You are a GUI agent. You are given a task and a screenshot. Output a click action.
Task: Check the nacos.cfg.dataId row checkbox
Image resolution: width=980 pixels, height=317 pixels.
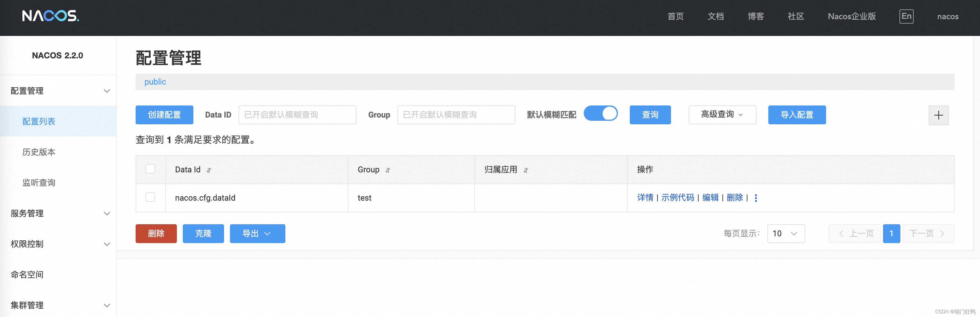[x=150, y=197]
